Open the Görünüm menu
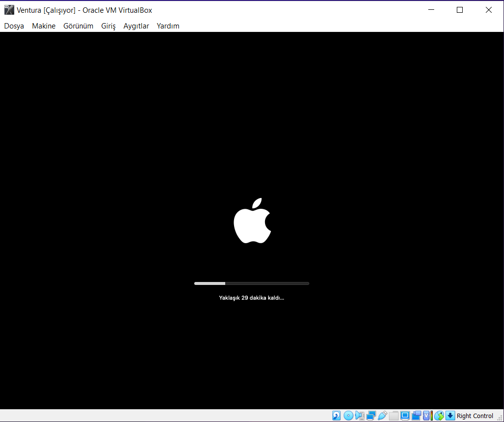Image resolution: width=504 pixels, height=422 pixels. [x=78, y=26]
